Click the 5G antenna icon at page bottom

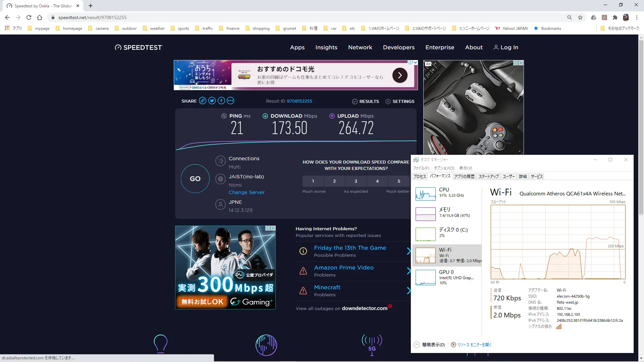(372, 345)
